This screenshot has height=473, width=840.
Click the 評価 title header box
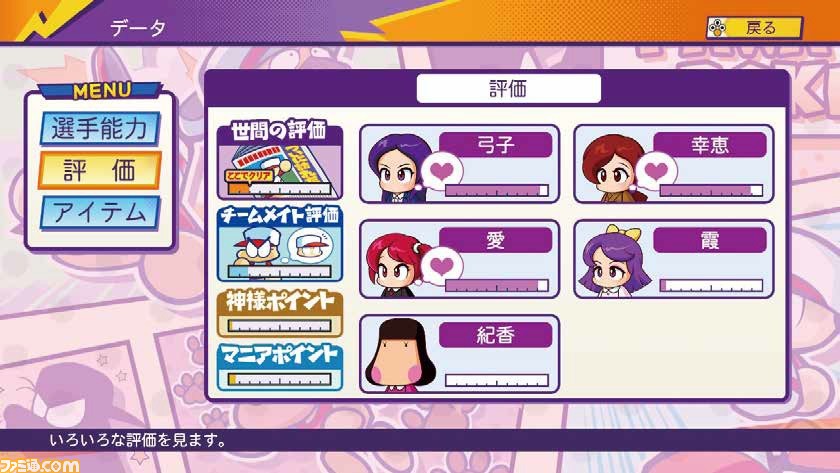[508, 88]
